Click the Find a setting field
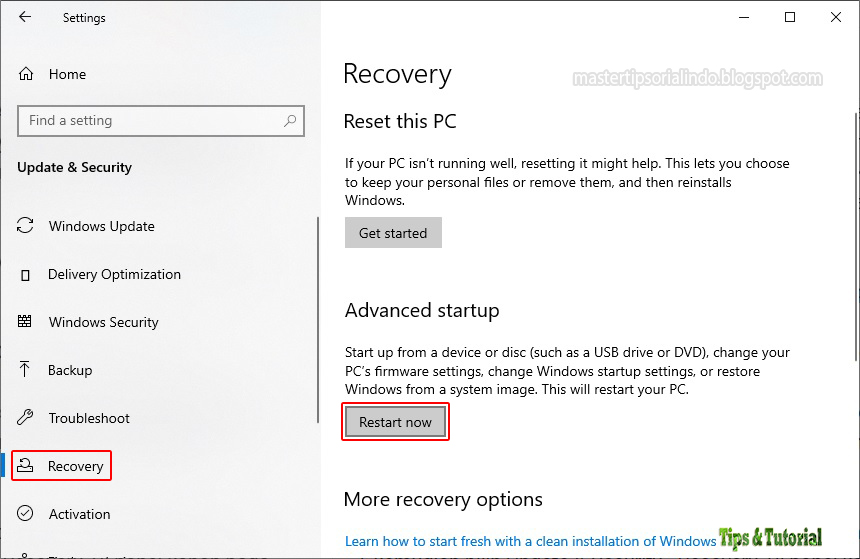Image resolution: width=860 pixels, height=559 pixels. tap(150, 121)
